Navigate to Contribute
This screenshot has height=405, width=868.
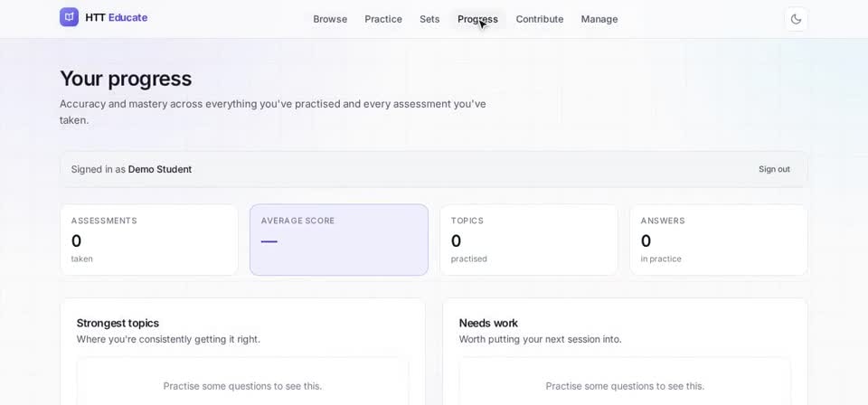point(540,19)
